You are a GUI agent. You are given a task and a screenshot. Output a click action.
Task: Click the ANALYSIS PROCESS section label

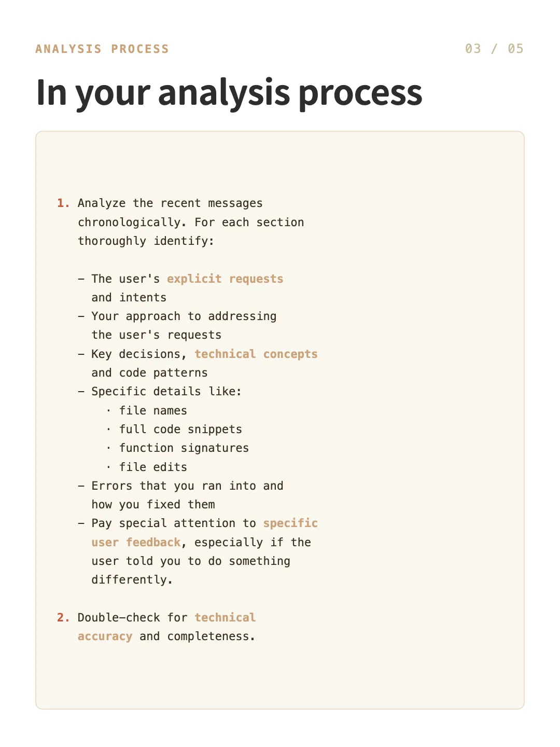102,49
